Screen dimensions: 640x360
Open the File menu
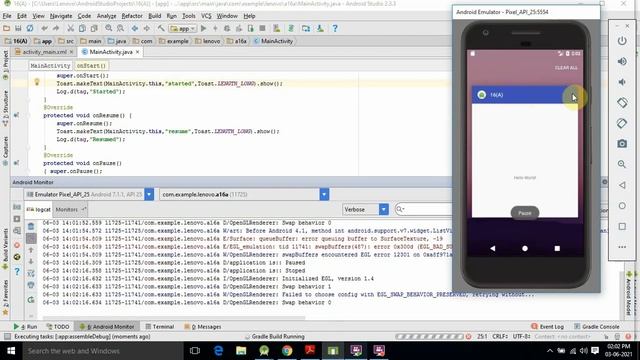coord(7,16)
